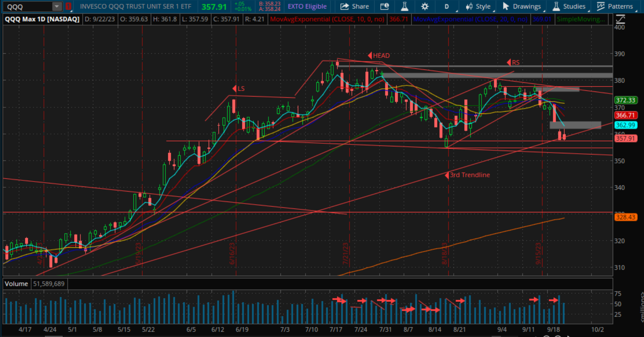The height and width of the screenshot is (337, 644).
Task: Click the candlestick icon beside Style
Action: [x=469, y=7]
